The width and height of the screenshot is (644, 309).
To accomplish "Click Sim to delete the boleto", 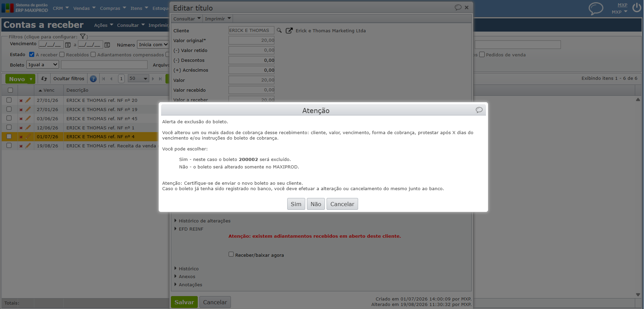I will coord(296,204).
